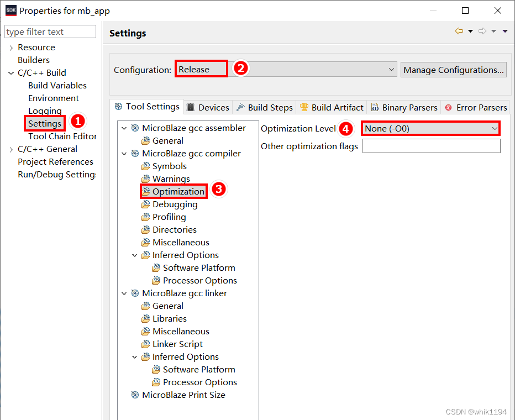Select Tool Chain Editor in the tree
This screenshot has height=420, width=515.
[62, 136]
